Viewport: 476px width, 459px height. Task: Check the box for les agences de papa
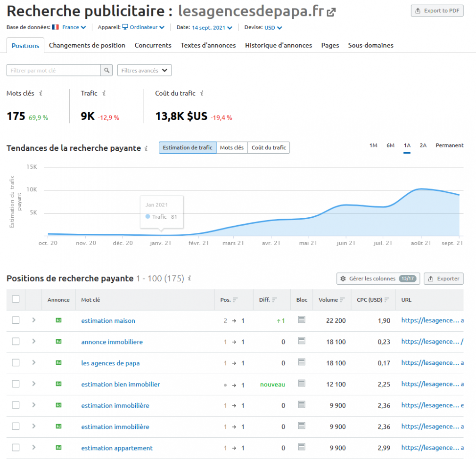tap(16, 363)
